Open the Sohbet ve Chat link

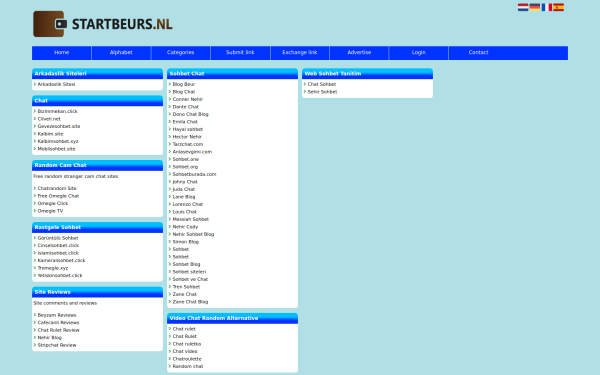click(190, 279)
